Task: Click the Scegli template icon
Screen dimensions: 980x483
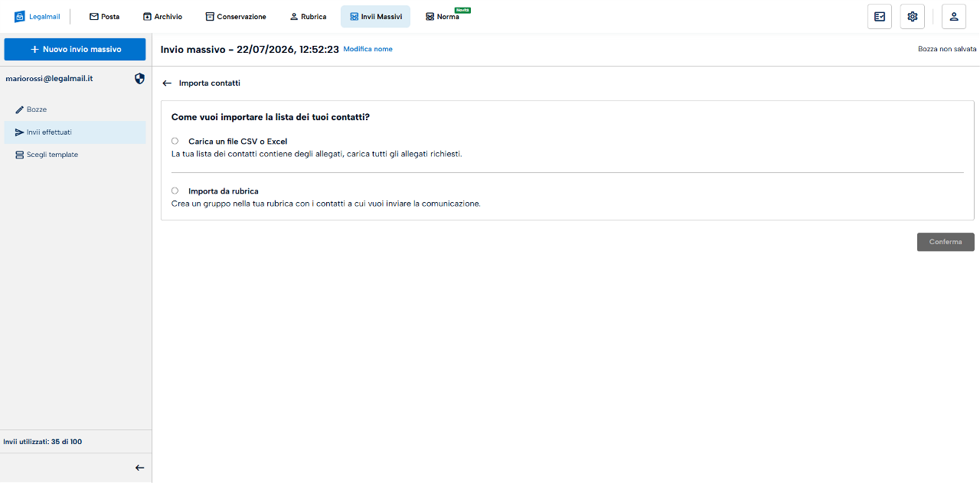Action: 20,155
